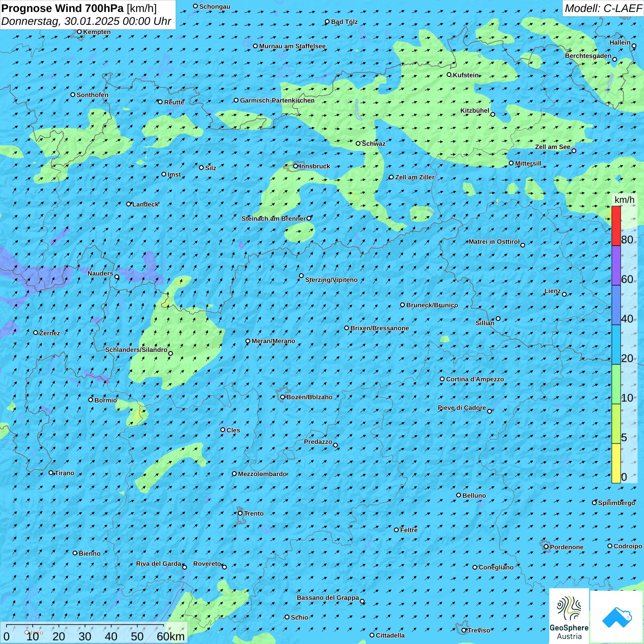Click the Kitzbühel city label

(x=475, y=110)
